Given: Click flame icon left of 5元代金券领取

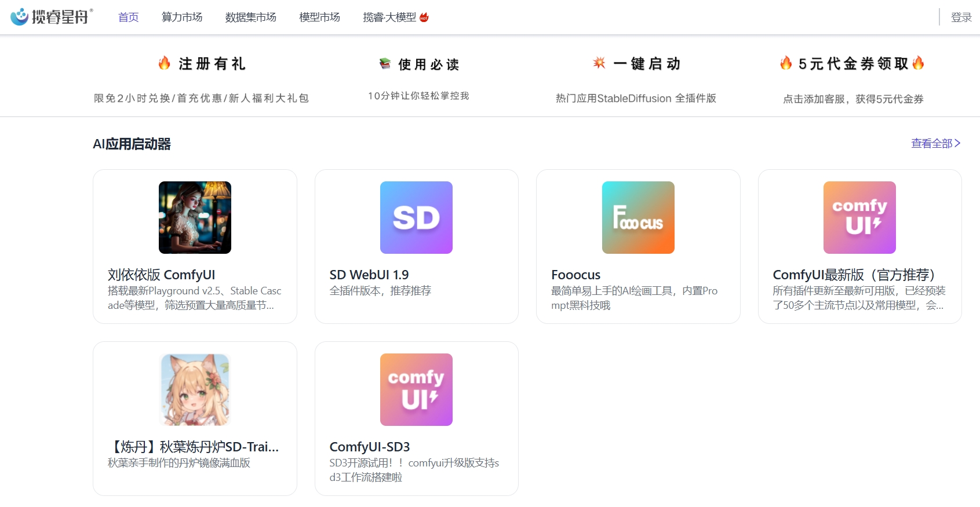Looking at the screenshot, I should (x=786, y=63).
